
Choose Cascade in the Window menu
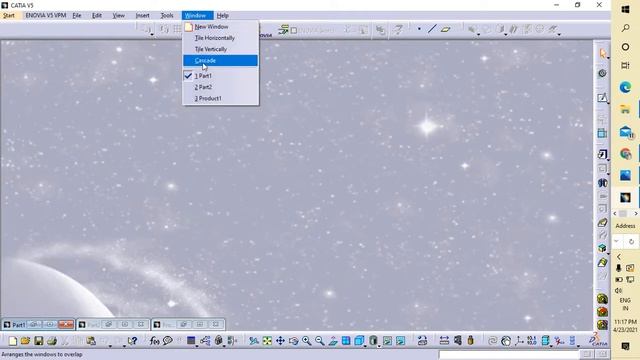(220, 60)
